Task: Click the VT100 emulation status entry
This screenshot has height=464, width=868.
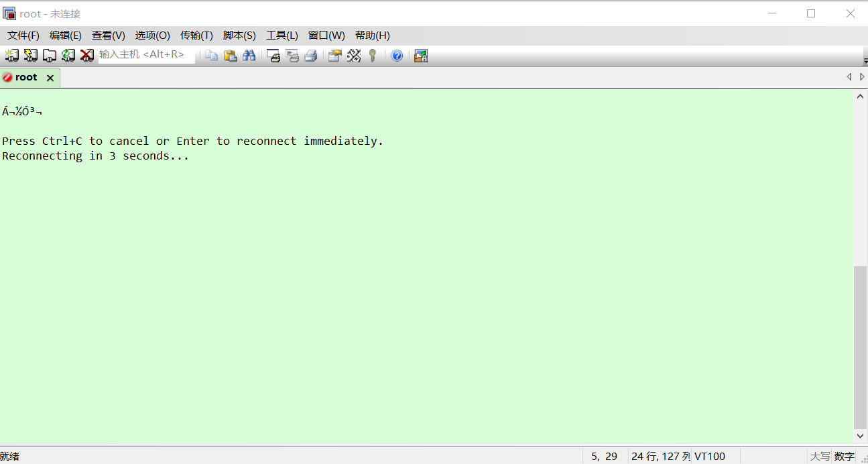Action: (x=710, y=457)
